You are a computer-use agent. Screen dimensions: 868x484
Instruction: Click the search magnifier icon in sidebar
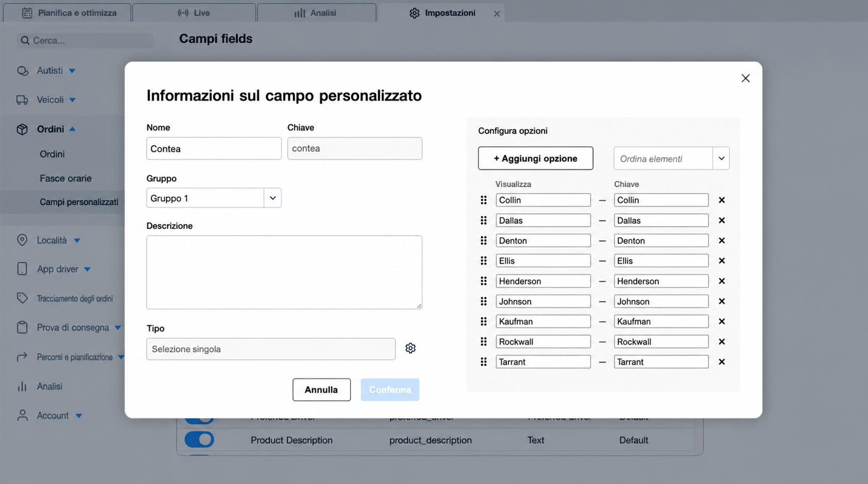(x=25, y=40)
